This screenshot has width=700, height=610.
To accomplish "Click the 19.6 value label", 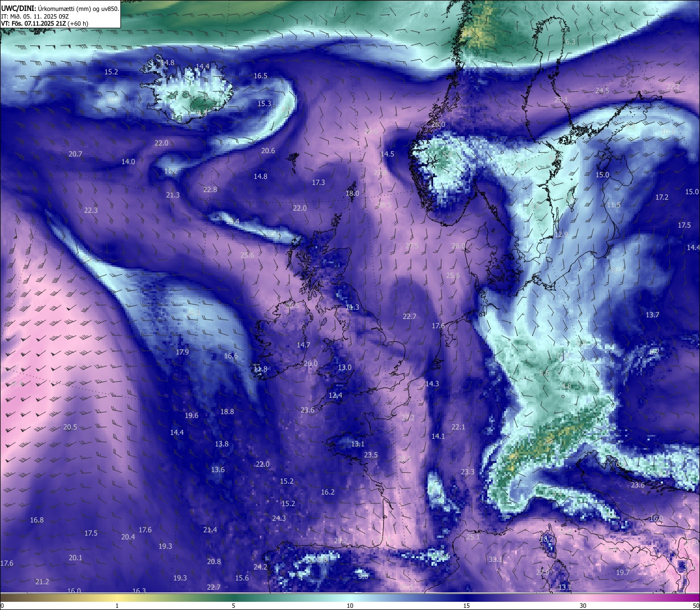I will point(191,416).
